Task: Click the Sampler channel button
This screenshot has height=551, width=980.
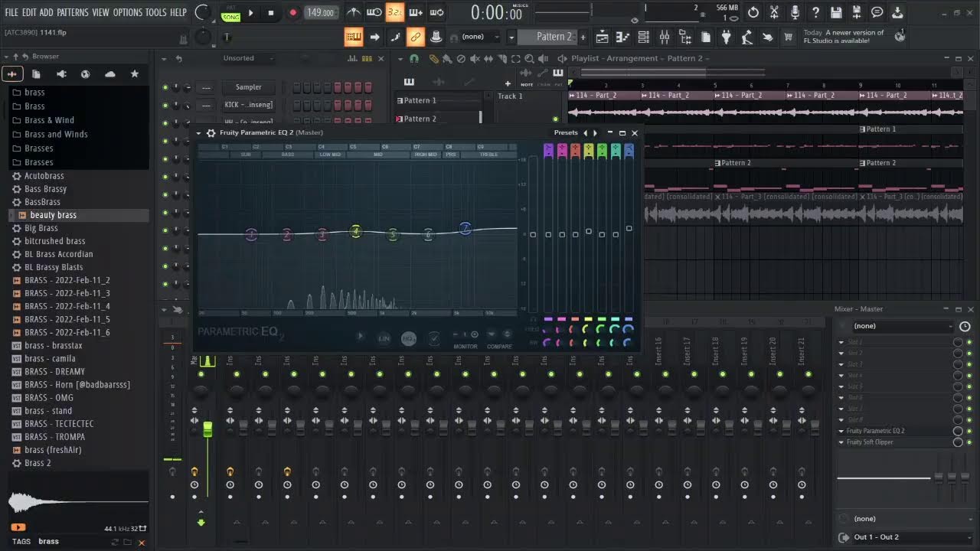Action: [248, 87]
